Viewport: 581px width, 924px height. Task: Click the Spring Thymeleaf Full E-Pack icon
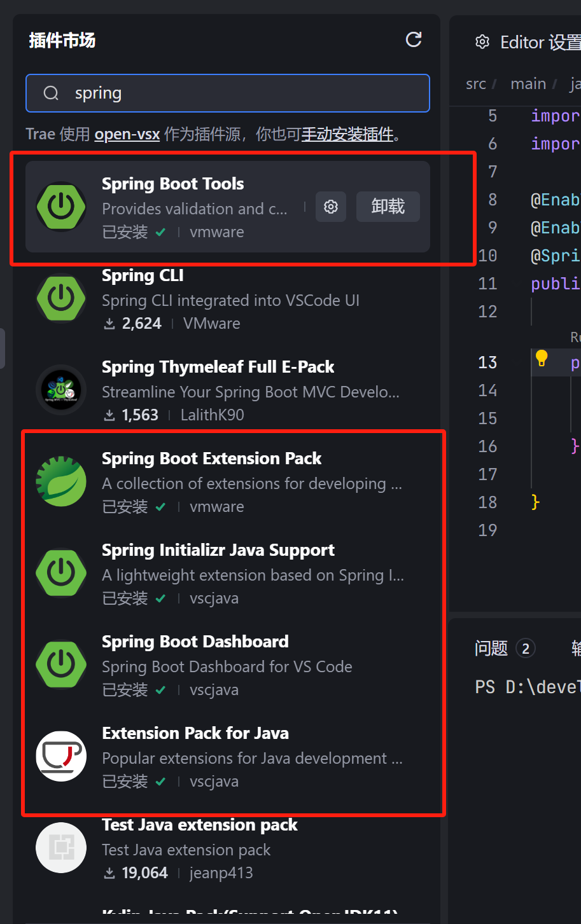(61, 390)
